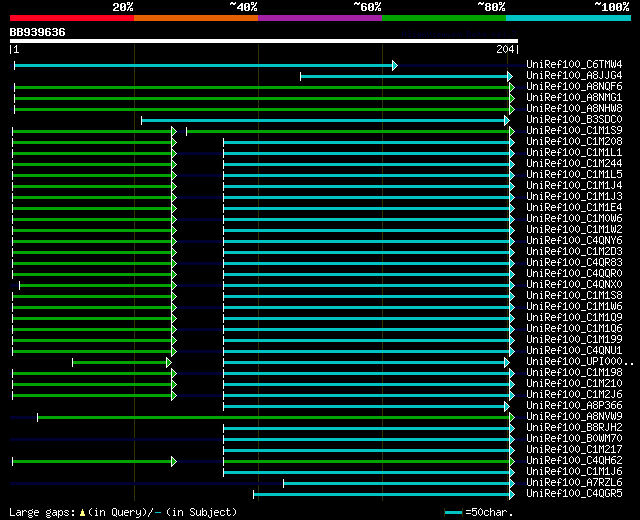Select the UniRef100_C4QNY6 label
This screenshot has height=520, width=640.
tap(574, 240)
